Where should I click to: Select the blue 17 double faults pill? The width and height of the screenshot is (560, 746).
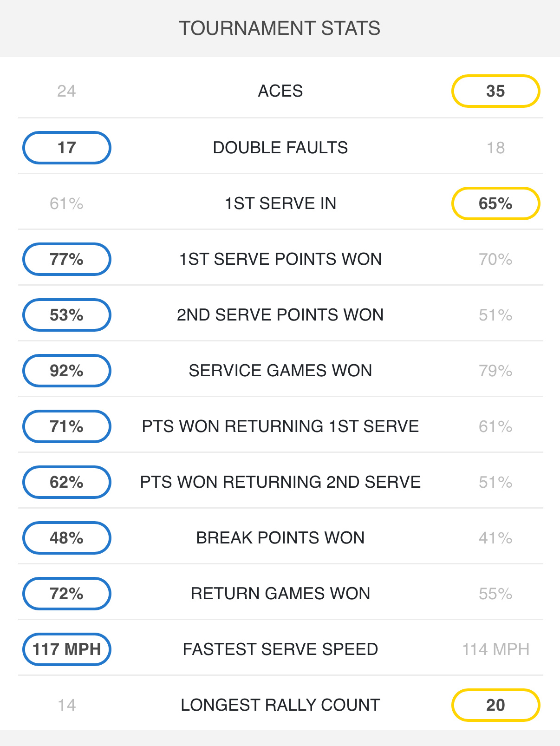click(x=66, y=148)
